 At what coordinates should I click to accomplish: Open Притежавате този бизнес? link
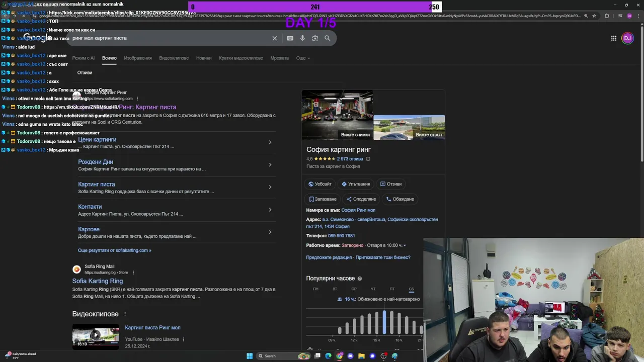(x=383, y=257)
